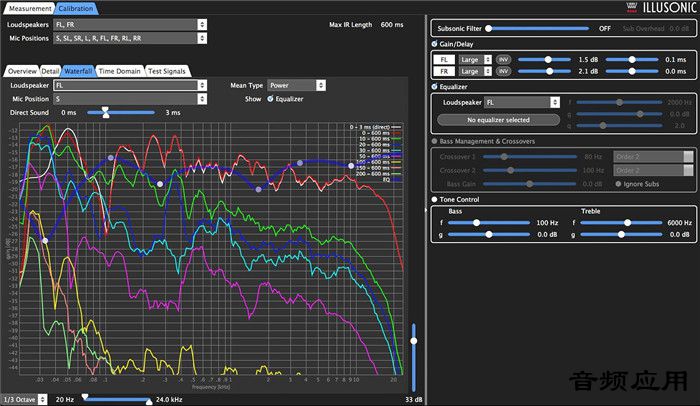
Task: Click the Max IR Length 600 ms value
Action: point(392,25)
